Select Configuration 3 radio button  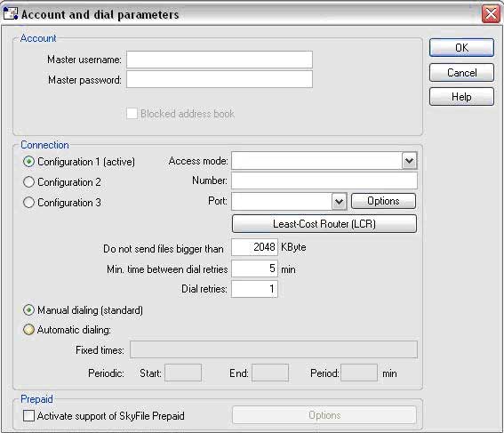pyautogui.click(x=28, y=203)
